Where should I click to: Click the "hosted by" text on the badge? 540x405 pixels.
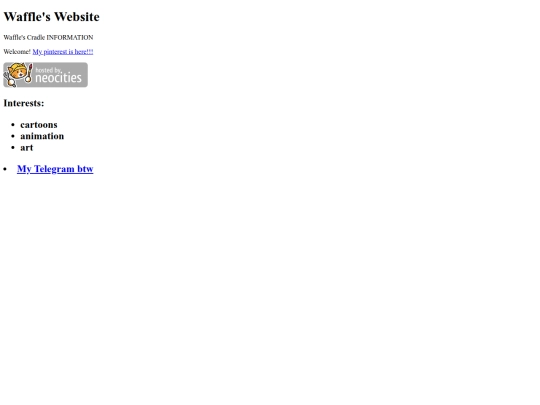click(x=48, y=70)
